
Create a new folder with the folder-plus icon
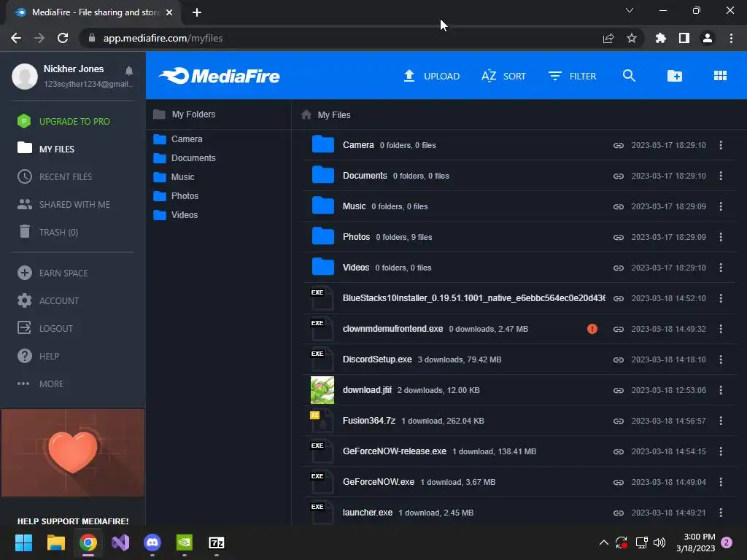click(675, 76)
